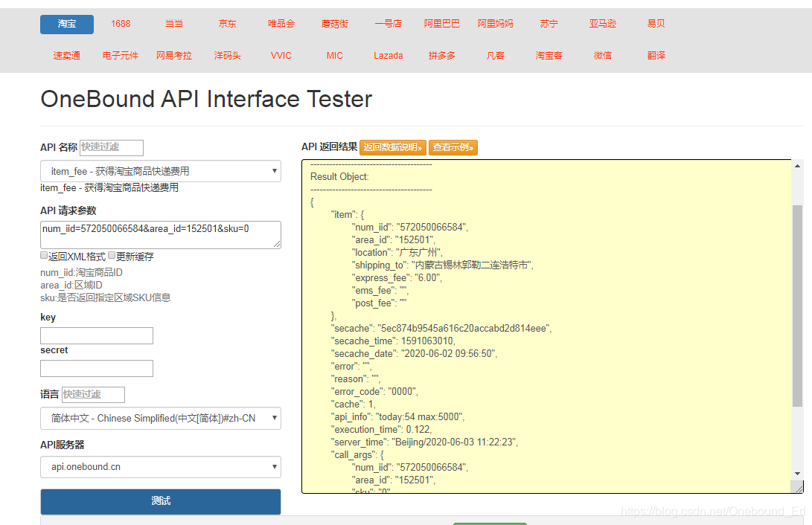Click the API 请求参数 textarea

161,235
